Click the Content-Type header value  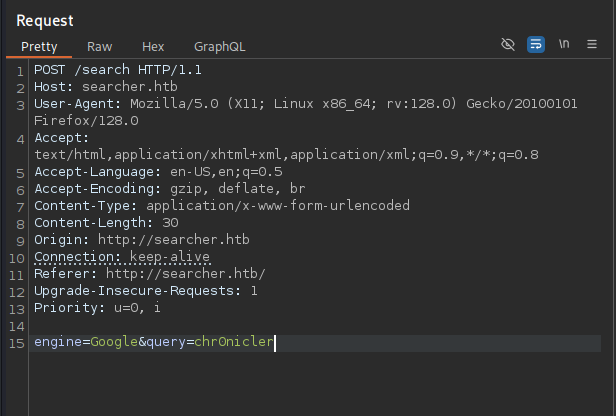point(278,205)
